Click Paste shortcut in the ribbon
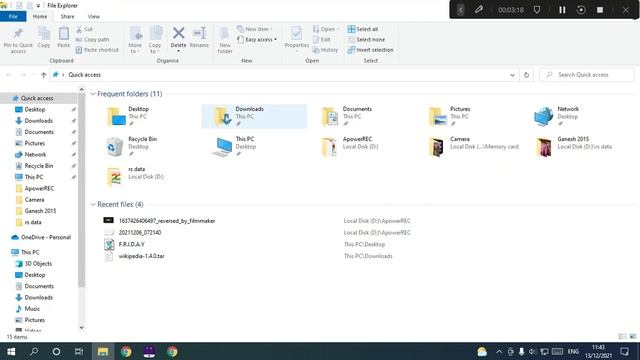The height and width of the screenshot is (360, 640). click(97, 50)
